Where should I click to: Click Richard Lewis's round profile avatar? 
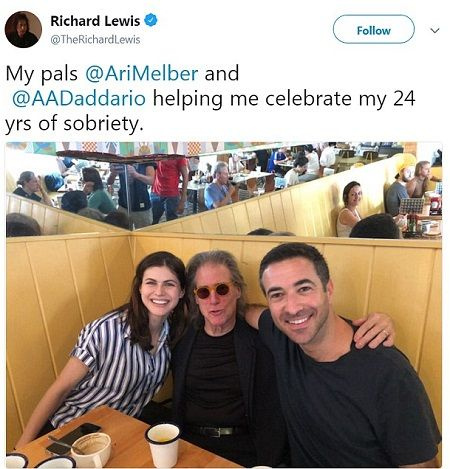click(x=23, y=30)
